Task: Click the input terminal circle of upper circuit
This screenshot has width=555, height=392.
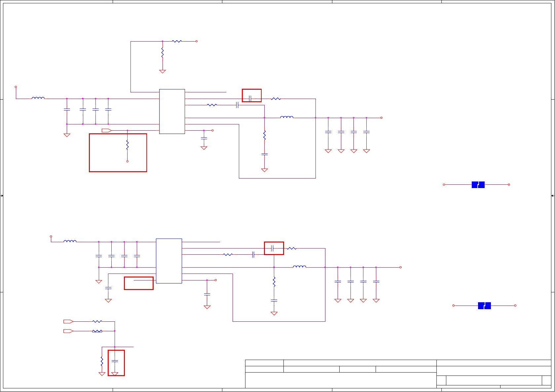Action: pos(16,87)
